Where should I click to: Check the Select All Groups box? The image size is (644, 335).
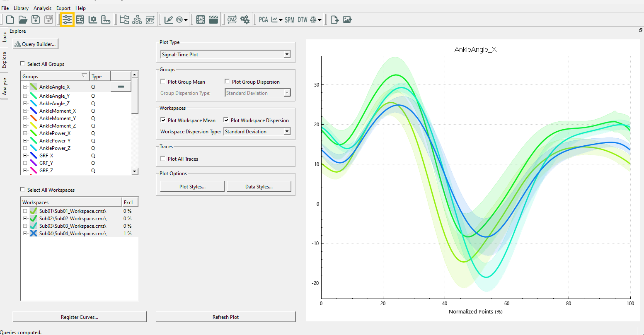click(x=23, y=64)
